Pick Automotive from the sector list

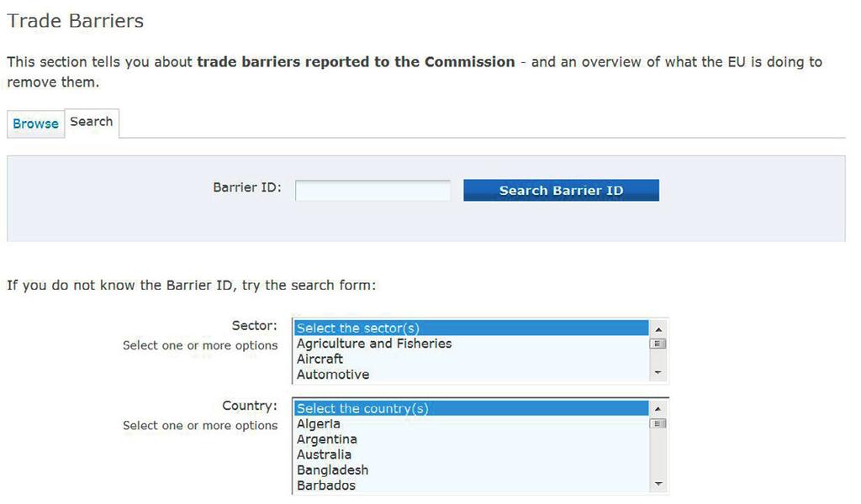(x=472, y=375)
